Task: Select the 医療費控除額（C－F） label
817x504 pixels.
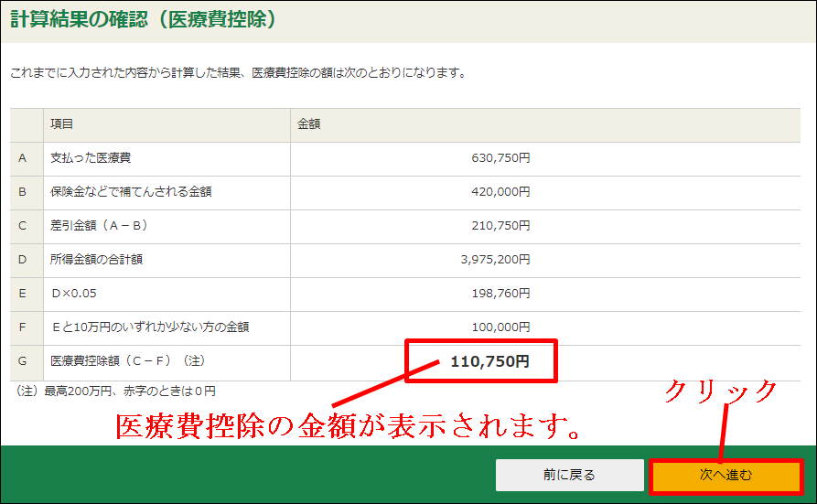Action: point(128,360)
